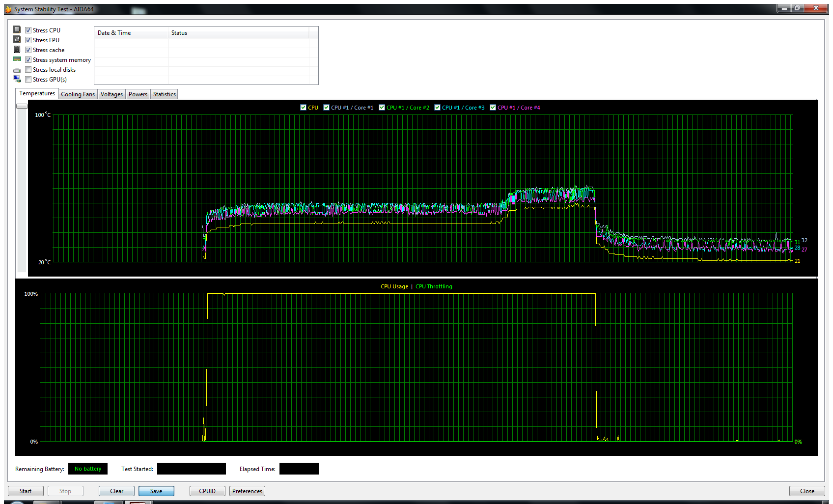Click the Stop button

(x=65, y=491)
